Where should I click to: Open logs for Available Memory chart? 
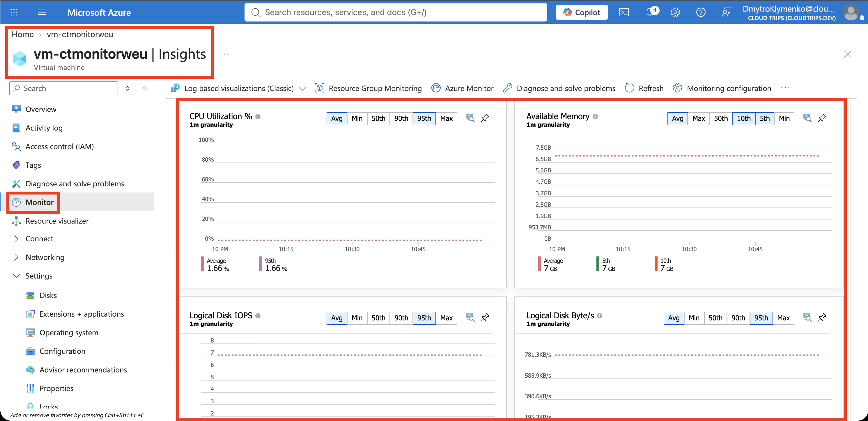[x=807, y=118]
